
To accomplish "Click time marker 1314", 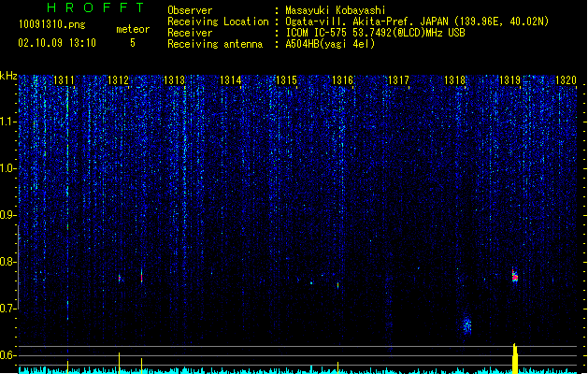I will click(x=230, y=80).
